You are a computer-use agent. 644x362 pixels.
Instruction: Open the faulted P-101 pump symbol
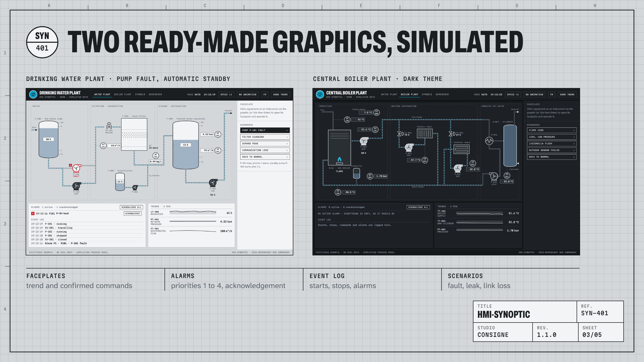(x=76, y=168)
